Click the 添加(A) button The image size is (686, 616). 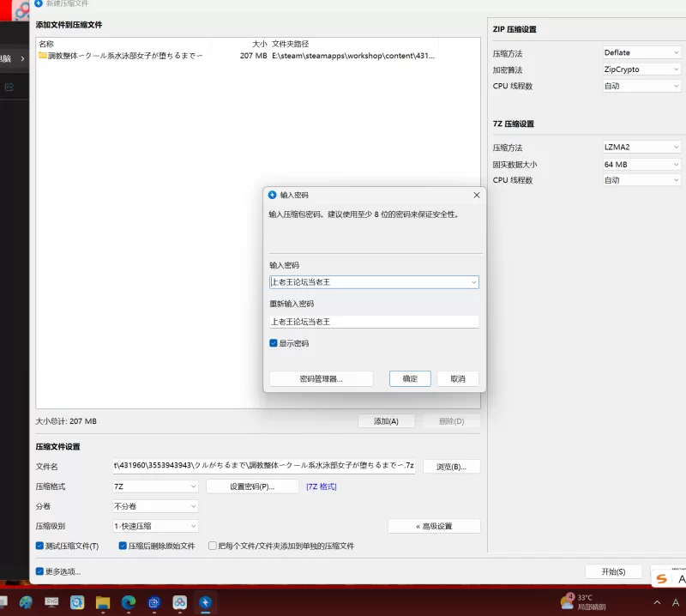pos(386,421)
